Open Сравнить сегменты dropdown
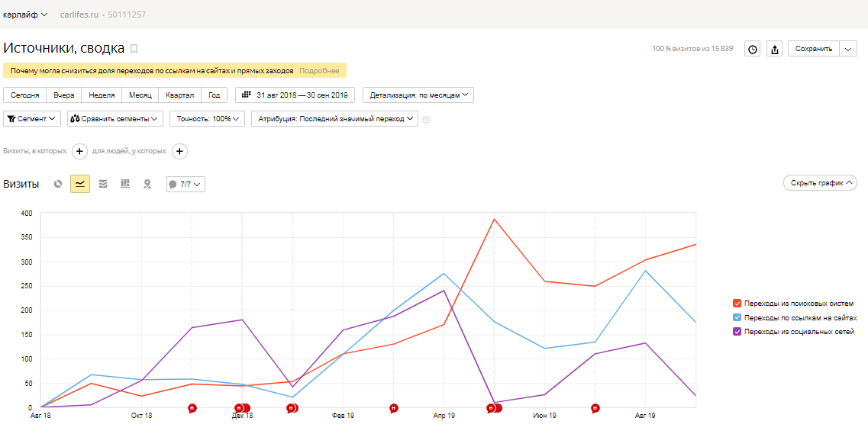This screenshot has height=434, width=868. click(x=115, y=119)
